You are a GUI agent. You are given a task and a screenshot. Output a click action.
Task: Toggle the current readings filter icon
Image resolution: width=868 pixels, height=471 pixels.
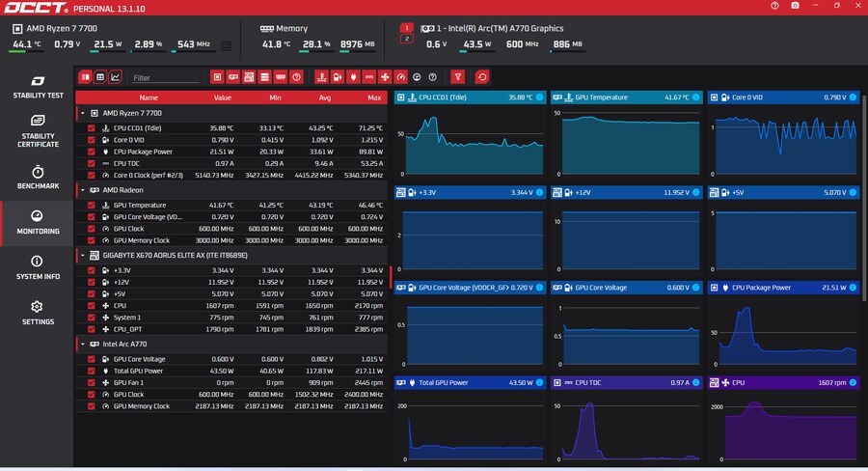point(369,77)
